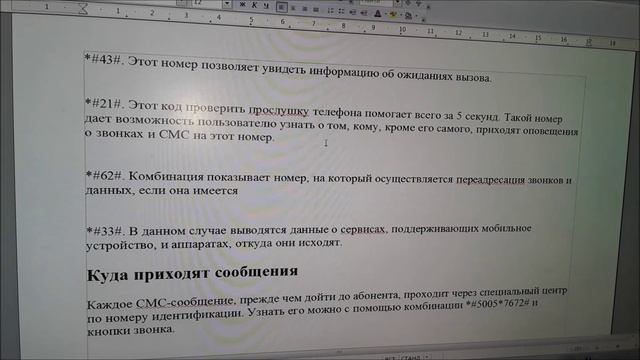This screenshot has height=360, width=640.
Task: Click the indent marker on the ruler
Action: pos(83,9)
